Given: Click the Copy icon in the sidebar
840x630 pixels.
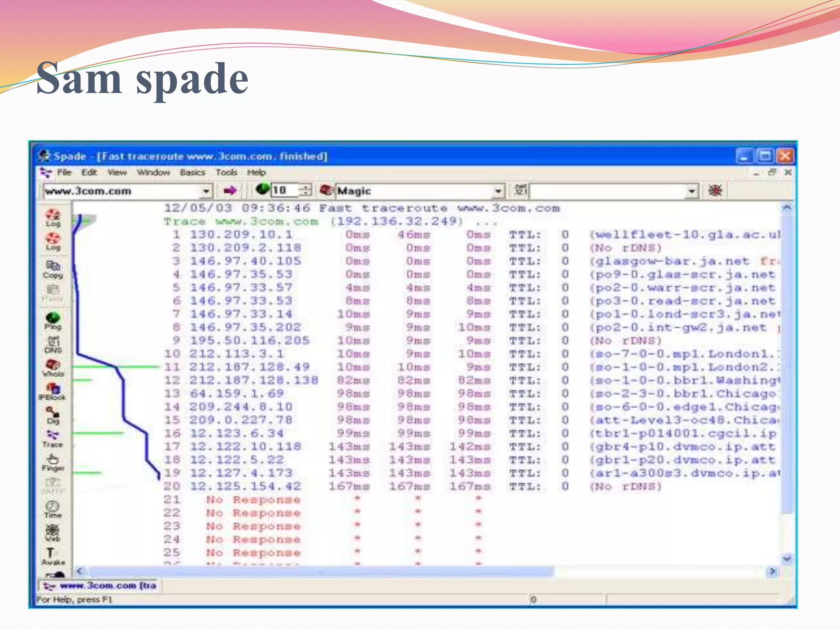Looking at the screenshot, I should 53,269.
